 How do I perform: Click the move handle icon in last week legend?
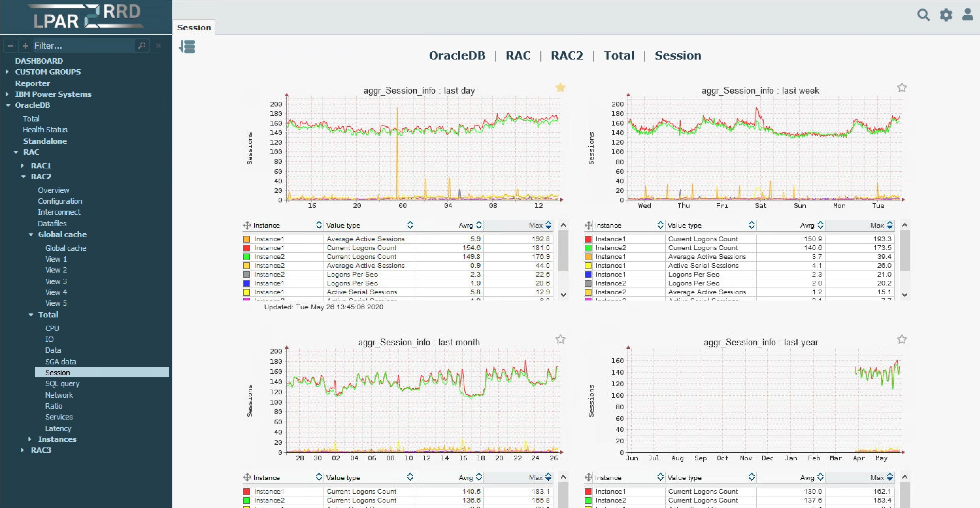[x=588, y=225]
